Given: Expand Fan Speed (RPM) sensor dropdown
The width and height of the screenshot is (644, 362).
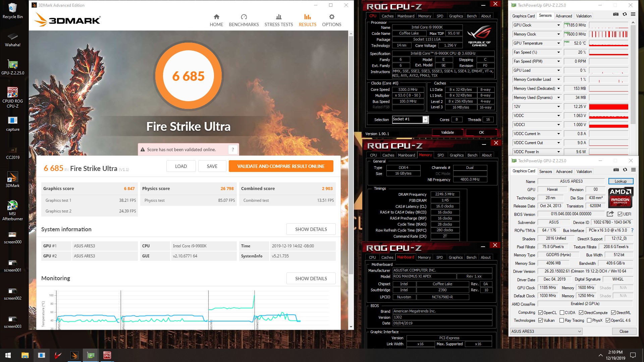Looking at the screenshot, I should pos(558,61).
